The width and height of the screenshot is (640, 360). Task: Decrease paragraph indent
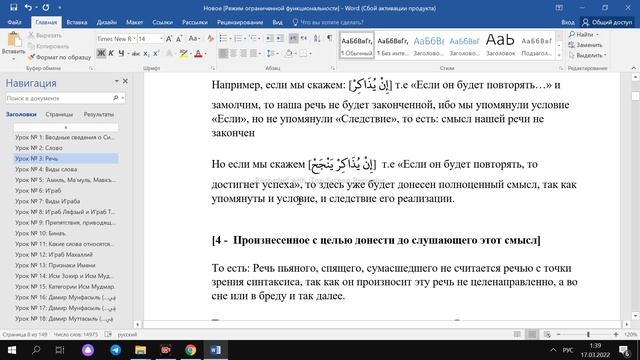(269, 38)
